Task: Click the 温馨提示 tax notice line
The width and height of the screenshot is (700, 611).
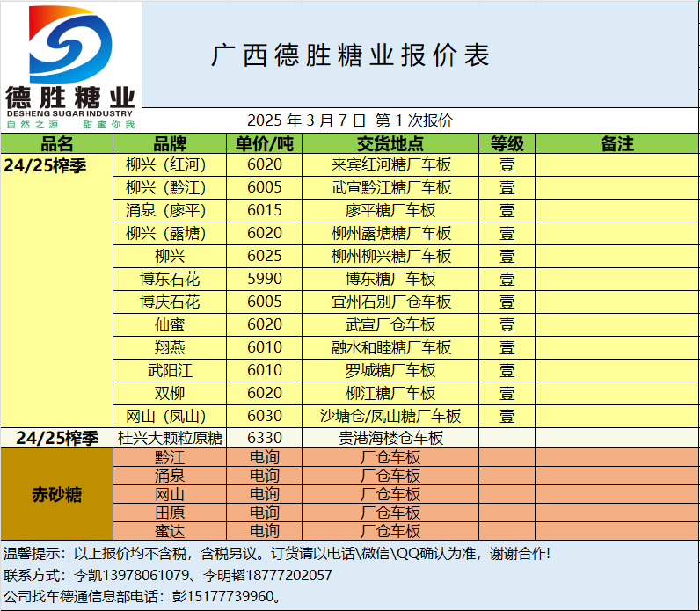Action: [277, 554]
